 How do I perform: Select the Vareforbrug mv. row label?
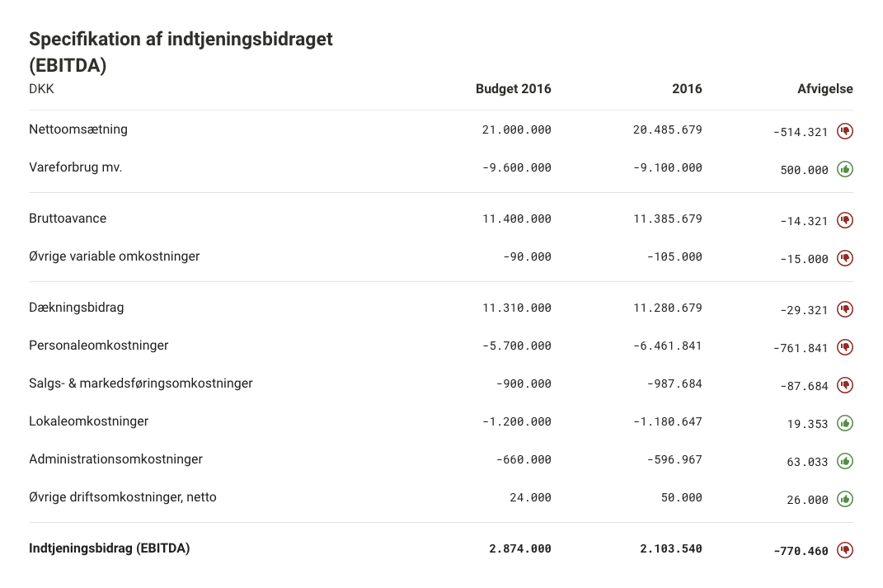click(x=76, y=167)
